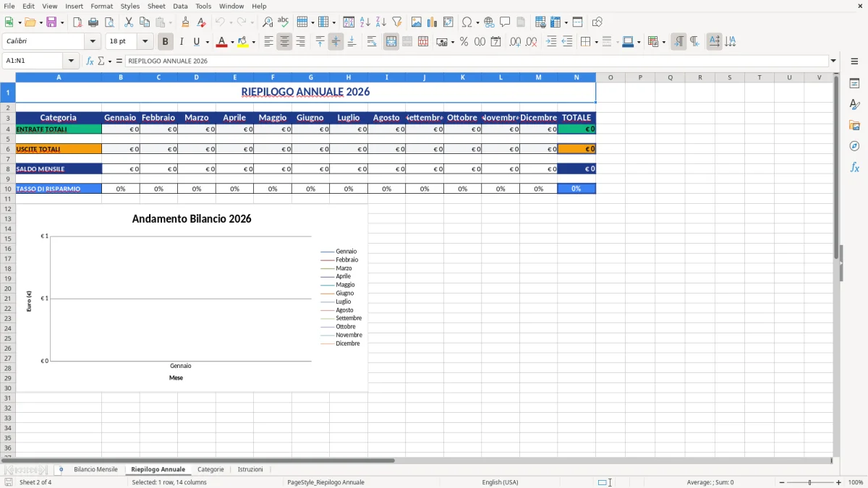
Task: Expand Name Box A1:N1 dropdown arrow
Action: click(x=71, y=61)
